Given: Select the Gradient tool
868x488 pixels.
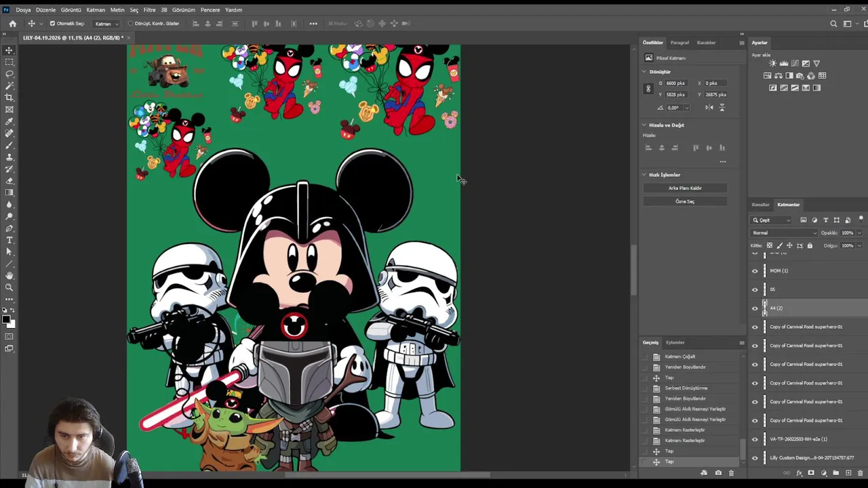Looking at the screenshot, I should [x=9, y=192].
